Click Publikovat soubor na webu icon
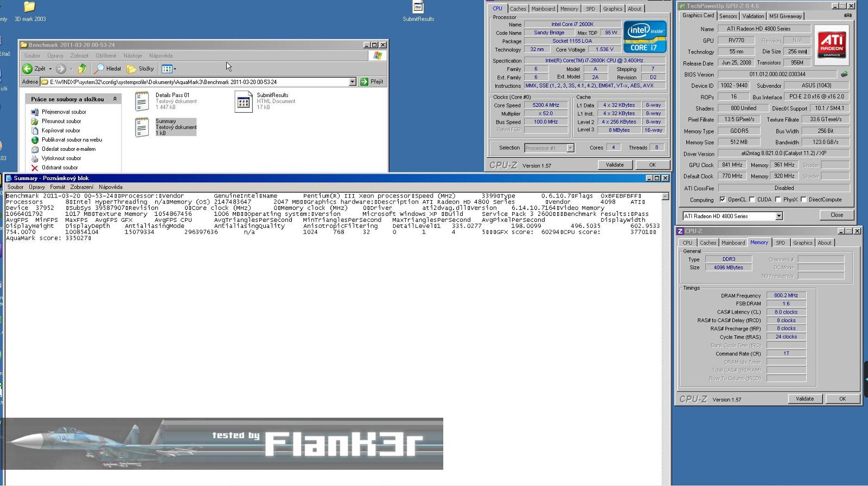Viewport: 868px width, 486px height. point(35,140)
